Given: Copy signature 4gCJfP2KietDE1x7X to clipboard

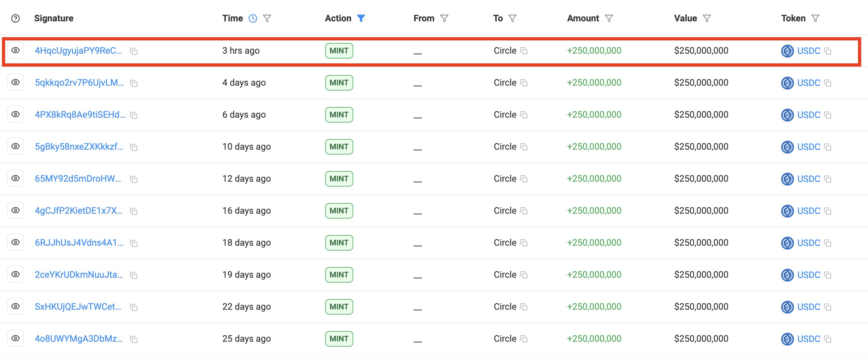Looking at the screenshot, I should 134,211.
